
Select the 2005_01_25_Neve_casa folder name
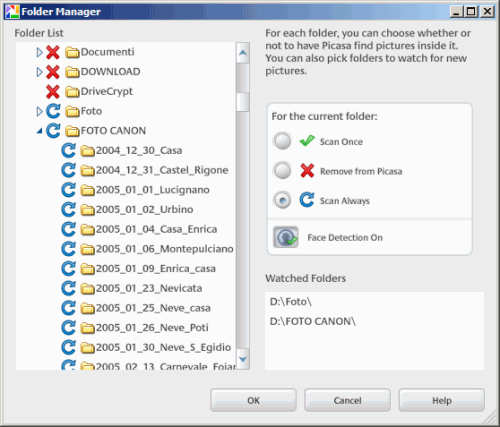pos(153,308)
